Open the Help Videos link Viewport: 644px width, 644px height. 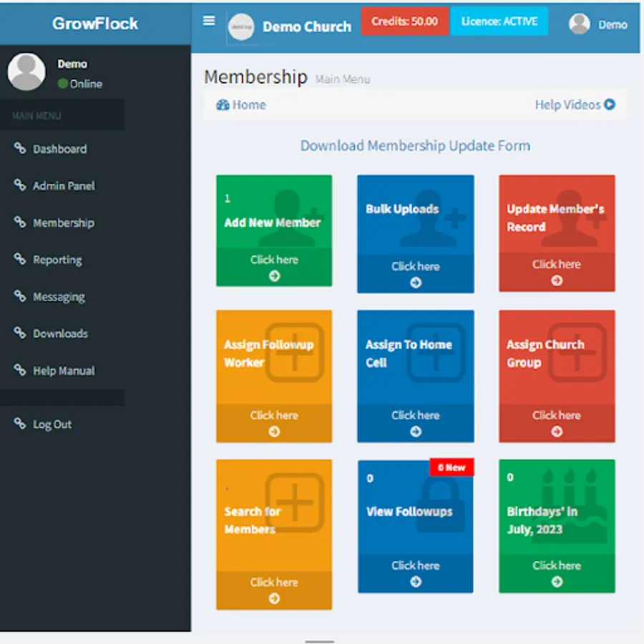click(x=575, y=104)
